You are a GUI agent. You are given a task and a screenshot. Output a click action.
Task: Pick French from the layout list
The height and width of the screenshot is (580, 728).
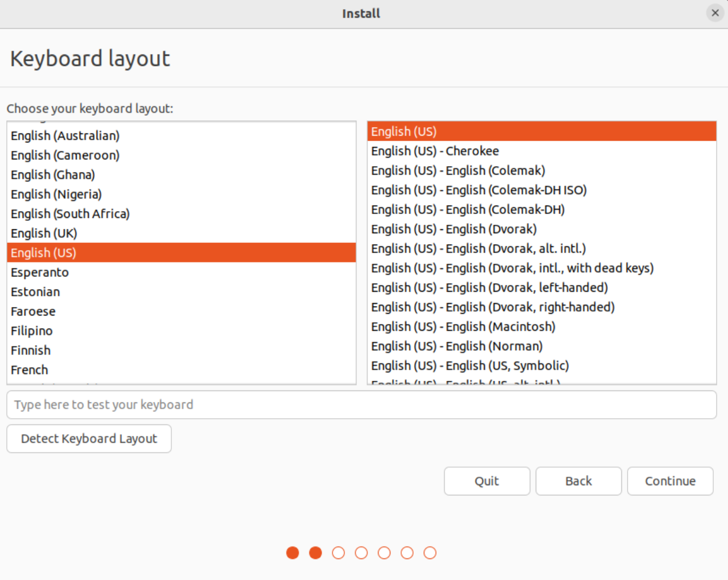30,370
